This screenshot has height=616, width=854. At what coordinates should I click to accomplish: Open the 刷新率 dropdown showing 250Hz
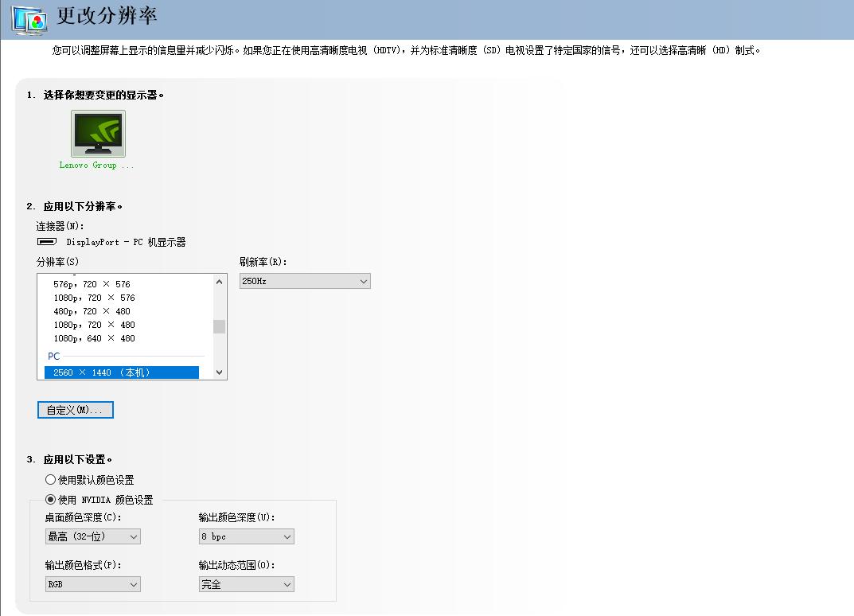pos(304,280)
